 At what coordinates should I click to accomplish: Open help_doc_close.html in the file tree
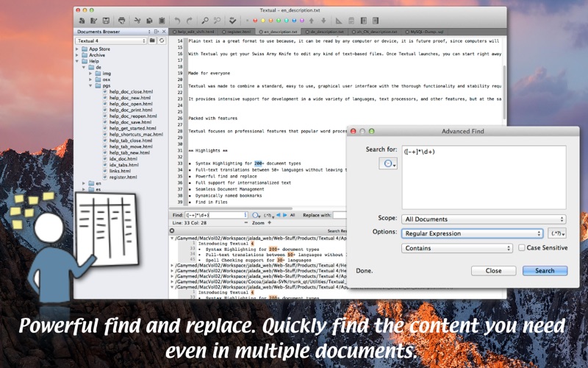[x=131, y=91]
